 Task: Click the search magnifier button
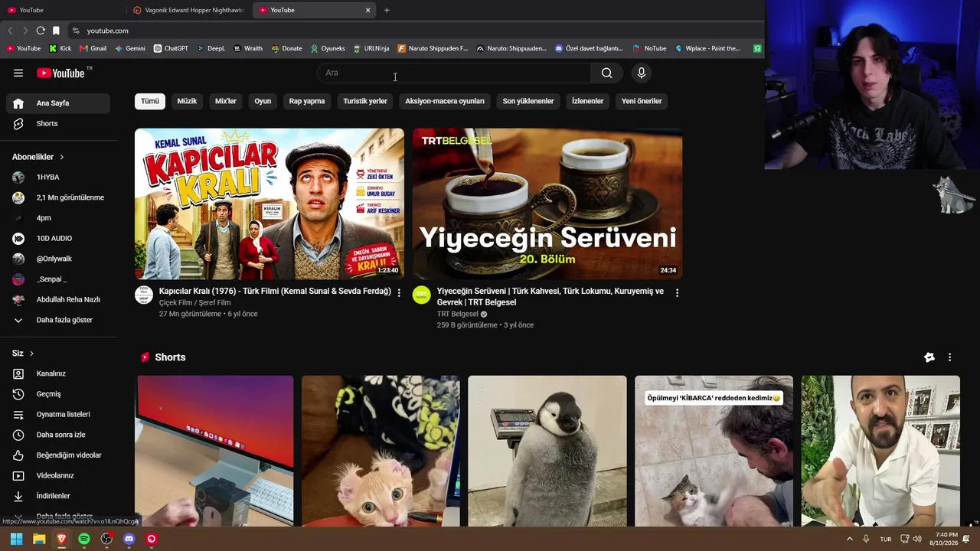pyautogui.click(x=606, y=73)
